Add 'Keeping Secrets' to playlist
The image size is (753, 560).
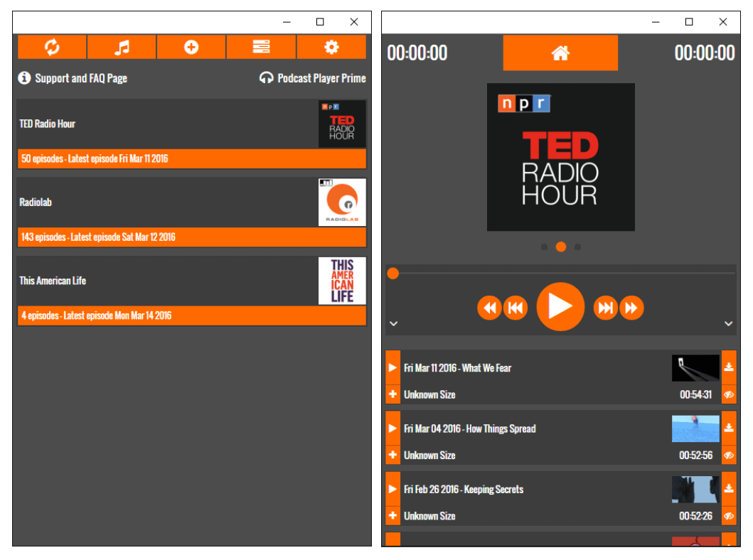(x=392, y=515)
